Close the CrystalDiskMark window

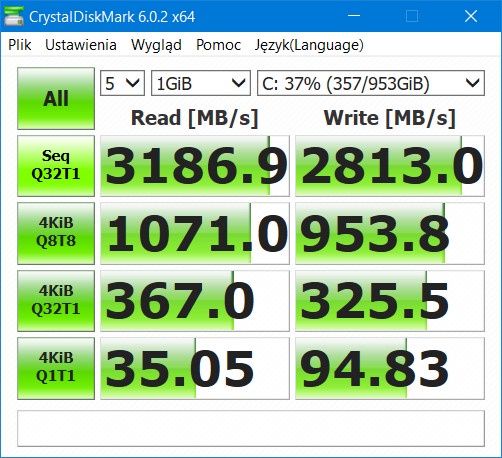click(x=471, y=16)
